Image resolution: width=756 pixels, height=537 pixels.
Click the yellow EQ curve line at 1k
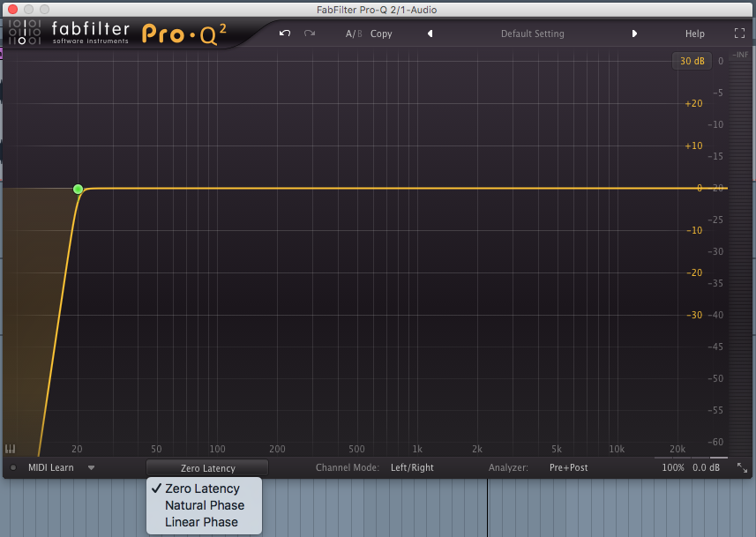417,188
